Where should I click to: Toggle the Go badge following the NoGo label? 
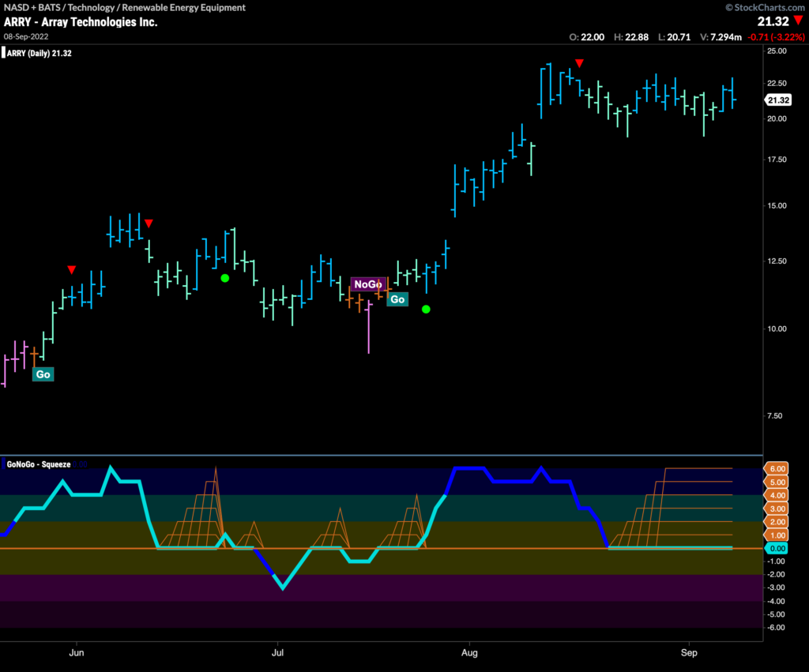(x=397, y=299)
